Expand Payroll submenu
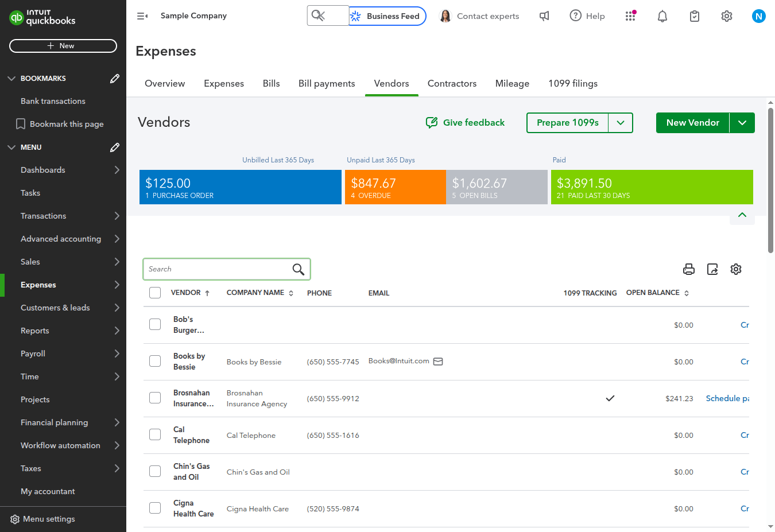775x532 pixels. (x=117, y=354)
